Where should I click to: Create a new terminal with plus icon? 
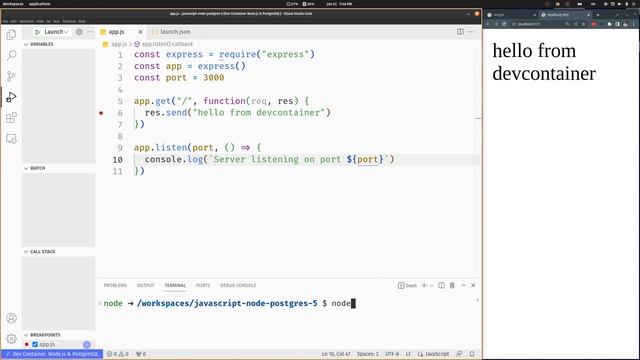coord(424,285)
